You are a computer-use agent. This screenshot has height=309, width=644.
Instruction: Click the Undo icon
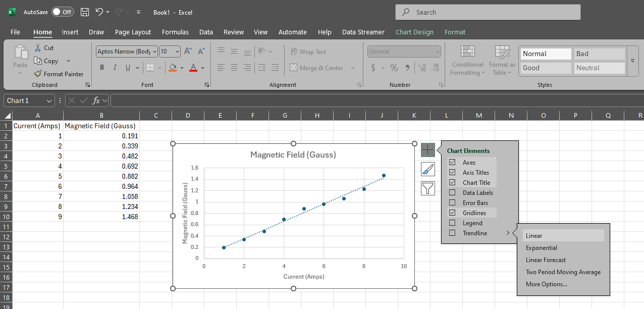(x=99, y=12)
